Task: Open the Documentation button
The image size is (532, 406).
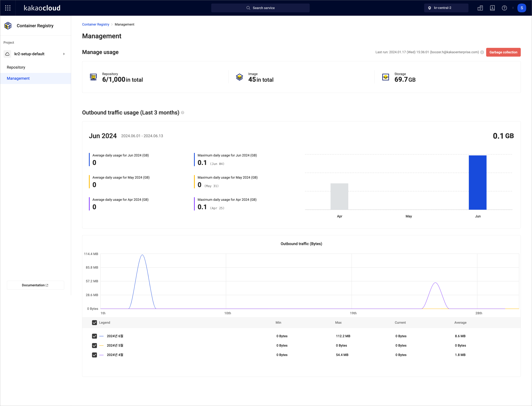Action: 36,285
